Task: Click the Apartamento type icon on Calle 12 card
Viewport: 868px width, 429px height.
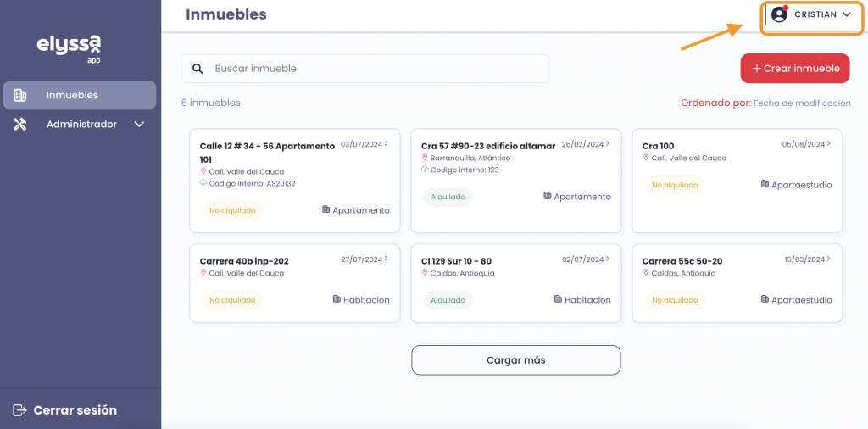Action: [325, 209]
